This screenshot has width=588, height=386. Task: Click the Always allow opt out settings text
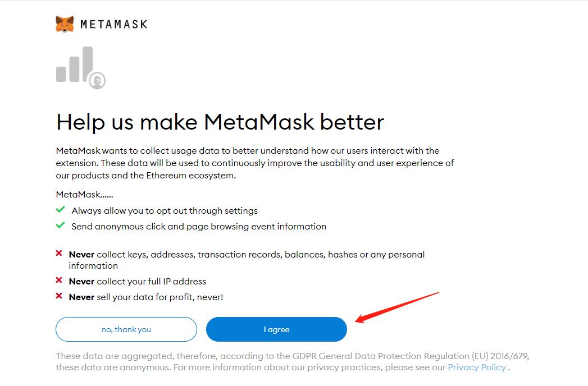click(165, 210)
